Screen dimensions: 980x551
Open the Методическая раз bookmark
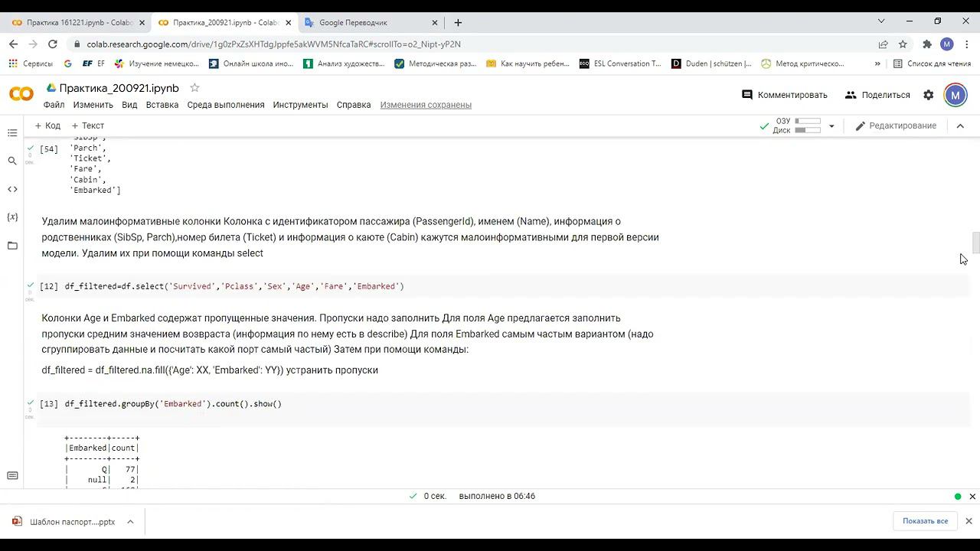(x=435, y=64)
